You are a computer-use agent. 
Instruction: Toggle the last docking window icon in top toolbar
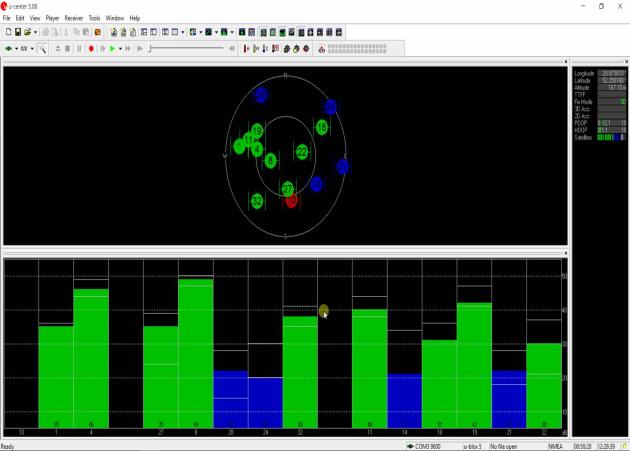tap(339, 32)
